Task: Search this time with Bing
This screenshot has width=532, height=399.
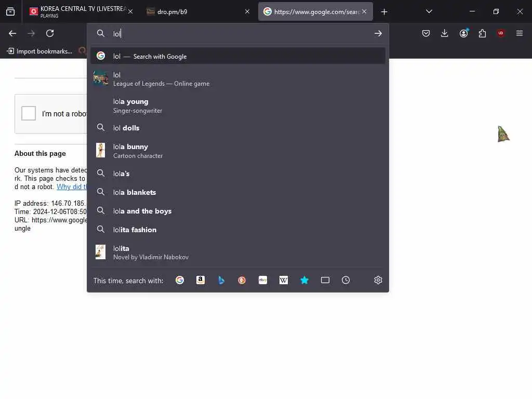Action: 221,280
